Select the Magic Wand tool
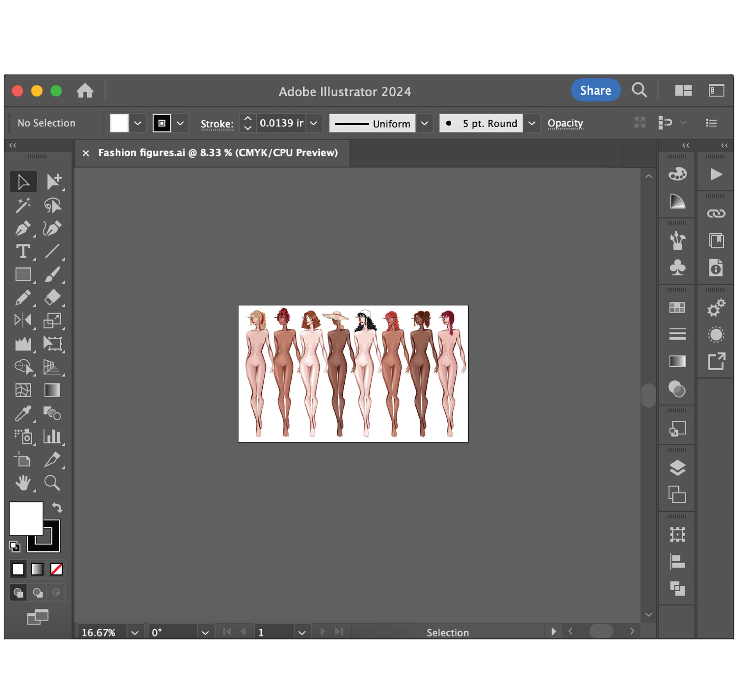The height and width of the screenshot is (700, 736). tap(23, 205)
